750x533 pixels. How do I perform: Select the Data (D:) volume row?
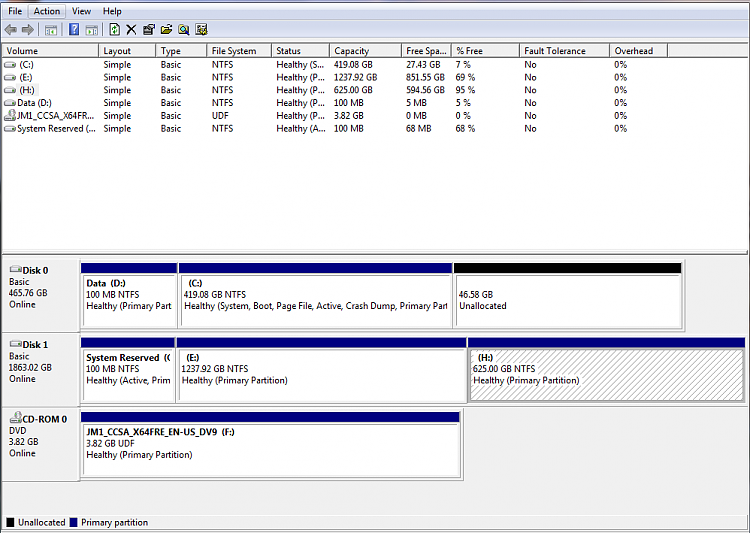335,103
